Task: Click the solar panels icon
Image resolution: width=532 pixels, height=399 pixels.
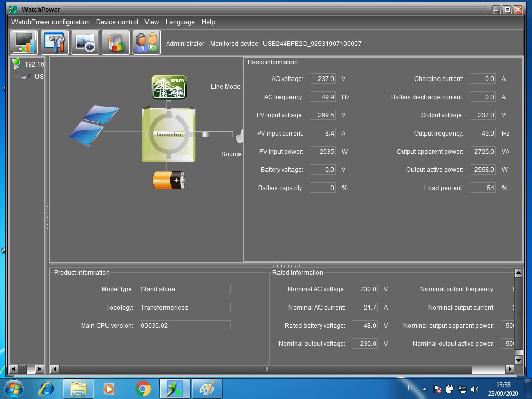Action: click(95, 125)
